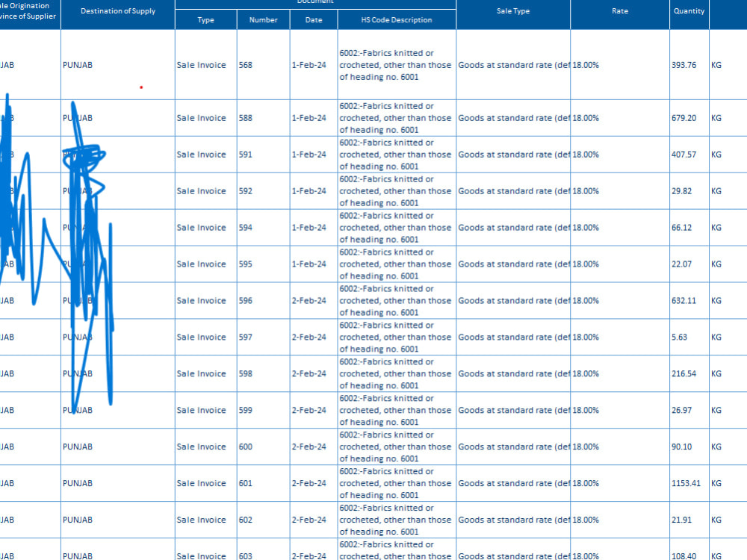Viewport: 747px width, 560px height.
Task: Select invoice number 603 cell
Action: [x=263, y=550]
